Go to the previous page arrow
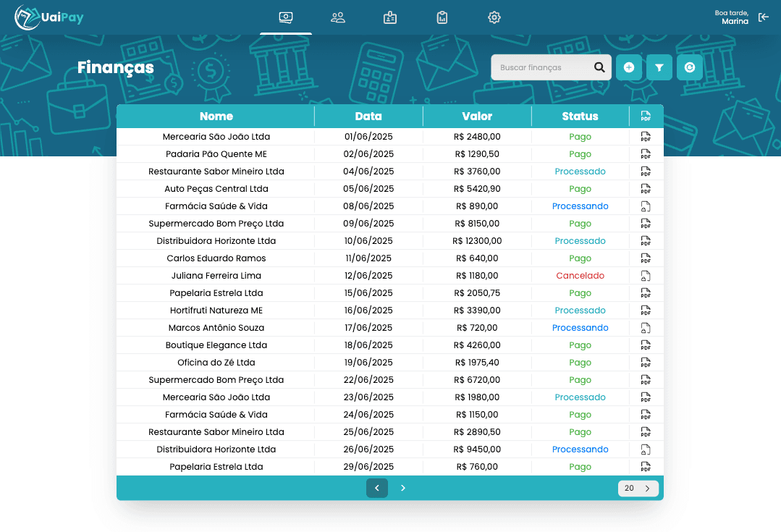Viewport: 781px width, 532px height. tap(377, 488)
